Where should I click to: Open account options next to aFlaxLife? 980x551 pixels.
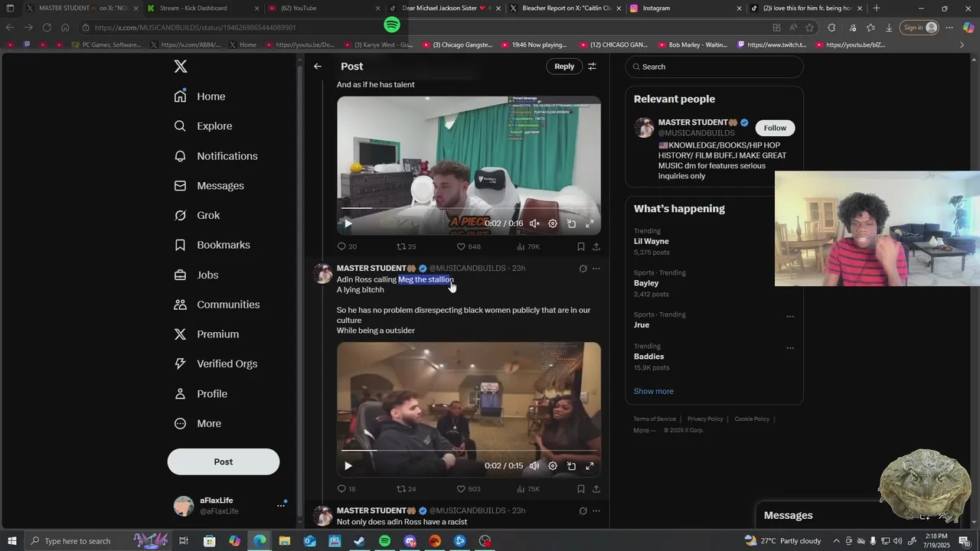(x=281, y=506)
